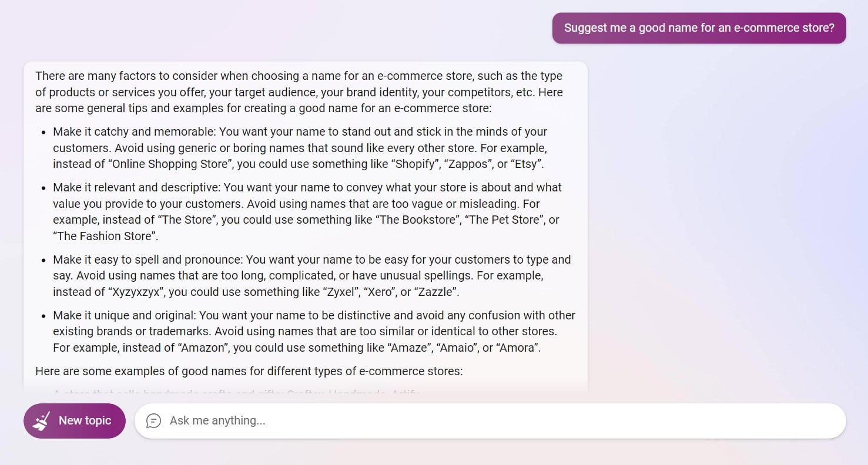The height and width of the screenshot is (465, 868).
Task: Click the word "Etsy" in the response
Action: tap(527, 164)
